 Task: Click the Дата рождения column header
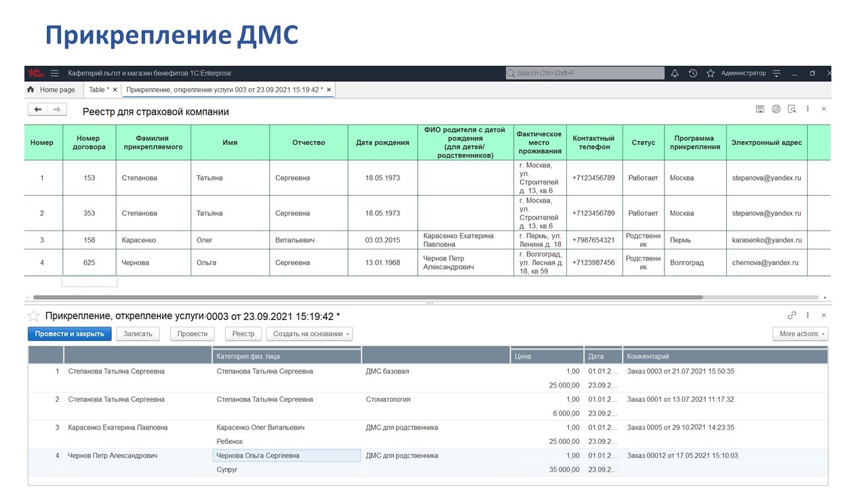click(x=382, y=142)
